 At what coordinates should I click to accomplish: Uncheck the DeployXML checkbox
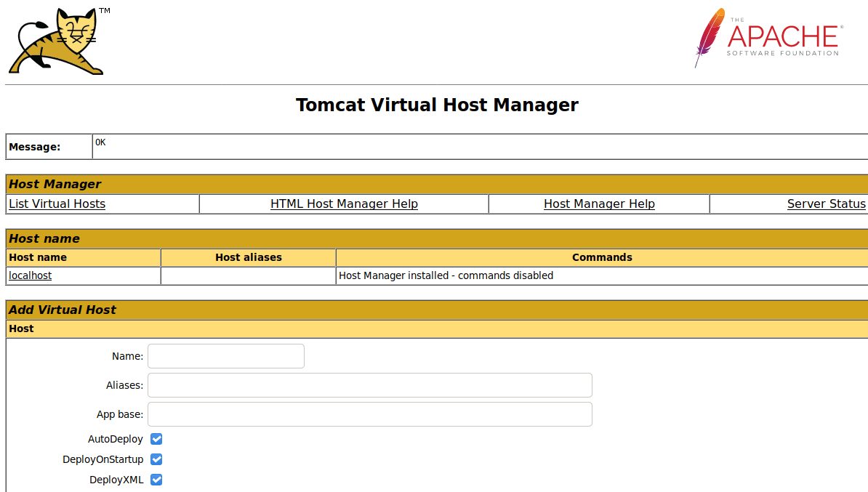(x=156, y=480)
